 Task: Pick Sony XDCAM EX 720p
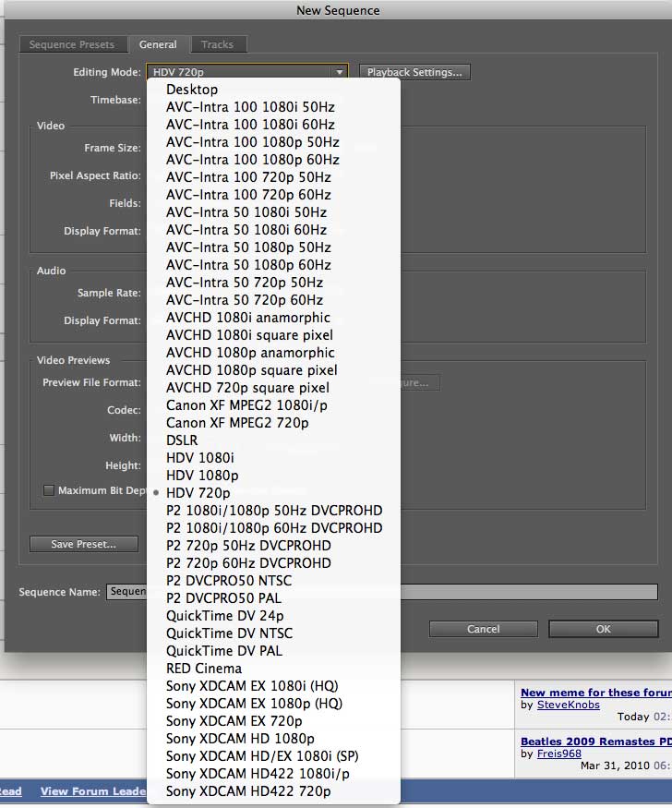pos(273,720)
